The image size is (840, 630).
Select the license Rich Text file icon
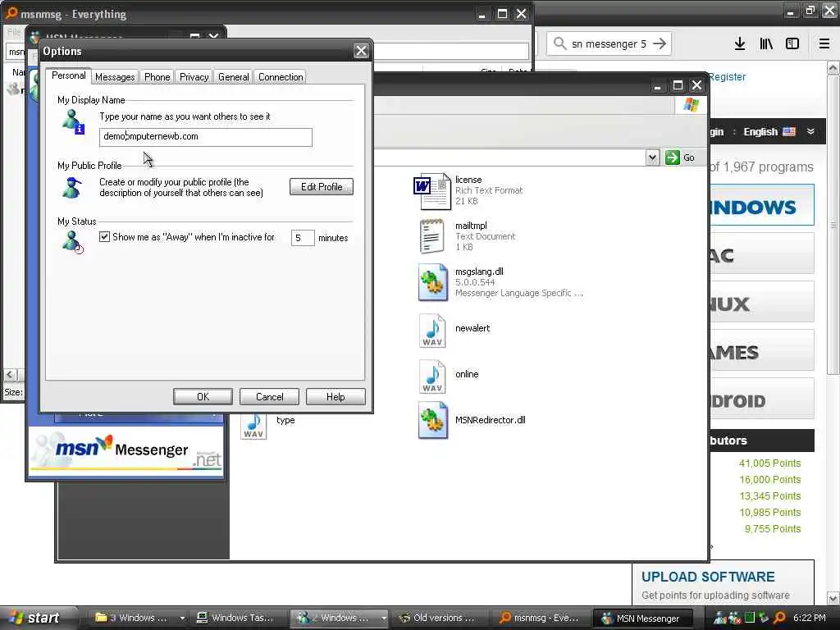click(x=431, y=190)
